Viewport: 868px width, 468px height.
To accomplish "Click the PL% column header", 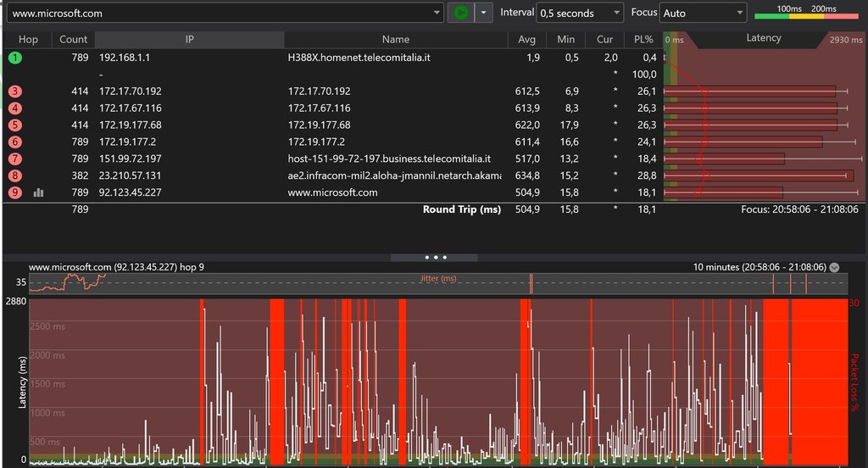I will [643, 40].
